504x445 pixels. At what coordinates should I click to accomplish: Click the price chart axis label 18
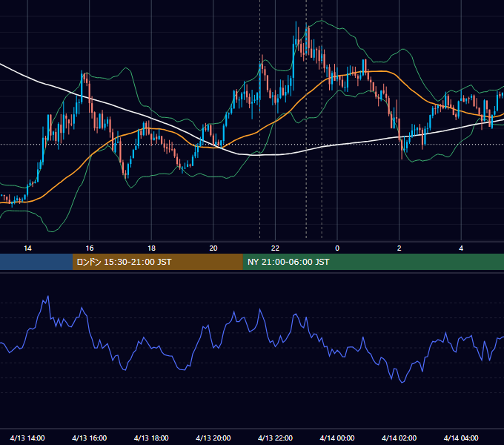click(x=151, y=248)
